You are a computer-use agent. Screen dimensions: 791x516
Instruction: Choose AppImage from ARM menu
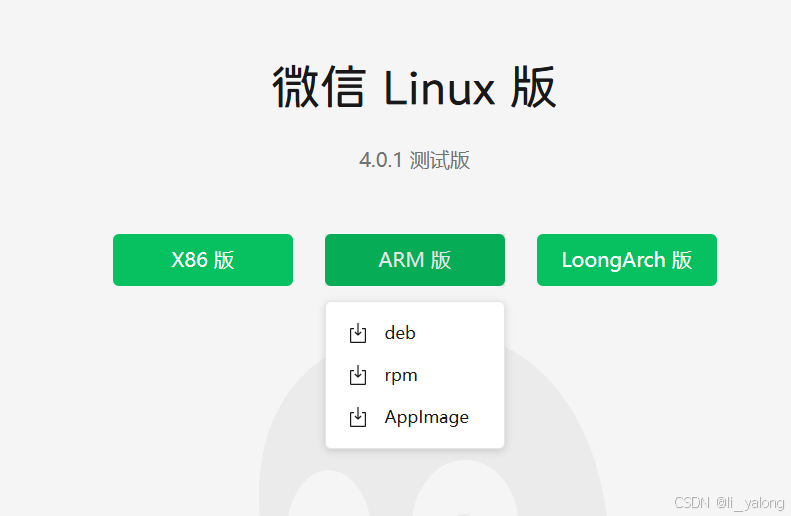click(415, 417)
